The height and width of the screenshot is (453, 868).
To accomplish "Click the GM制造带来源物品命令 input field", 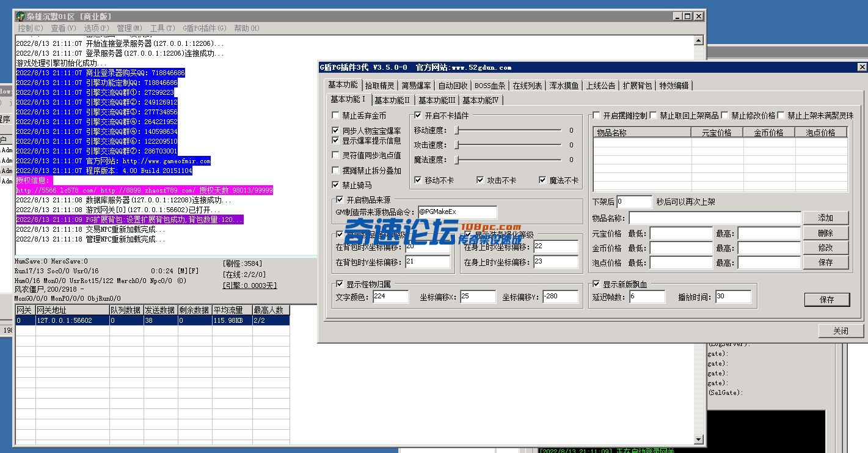I will point(457,212).
